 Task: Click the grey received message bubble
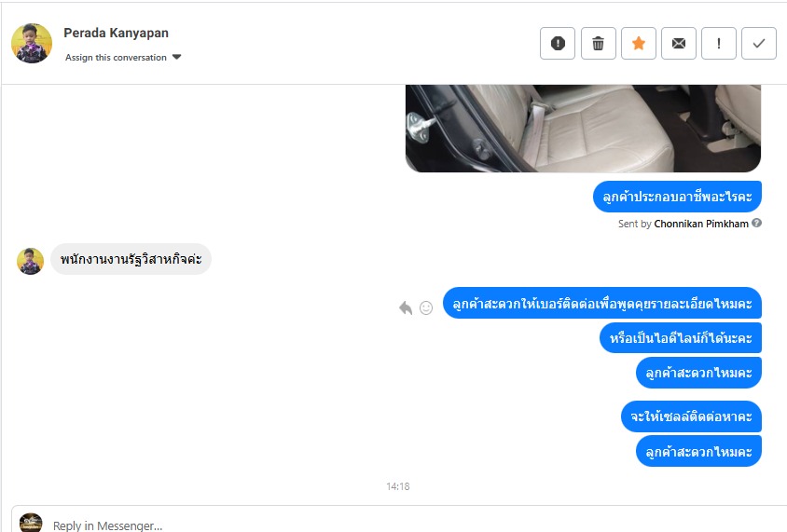pos(131,259)
